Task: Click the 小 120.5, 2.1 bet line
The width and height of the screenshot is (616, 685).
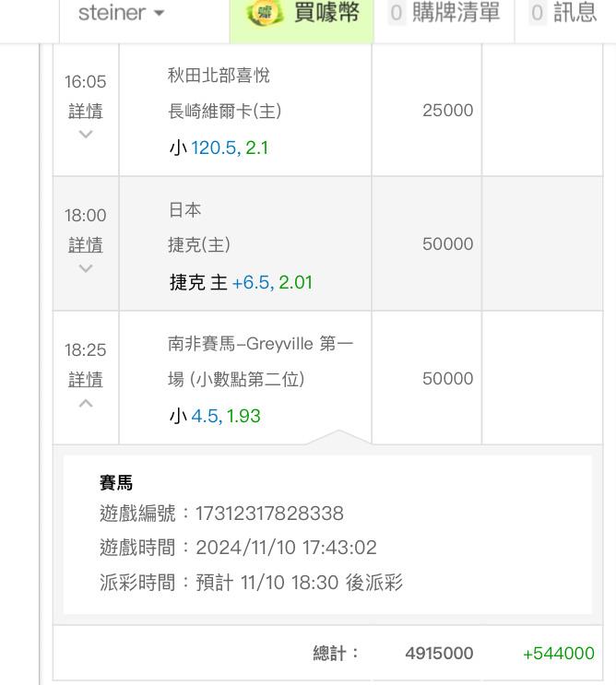Action: (219, 148)
